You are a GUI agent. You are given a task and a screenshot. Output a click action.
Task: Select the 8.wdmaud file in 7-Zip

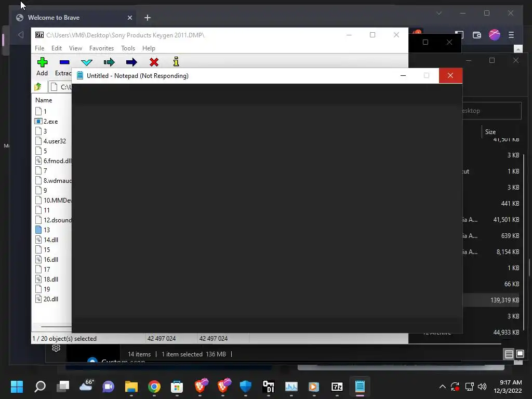(x=54, y=180)
